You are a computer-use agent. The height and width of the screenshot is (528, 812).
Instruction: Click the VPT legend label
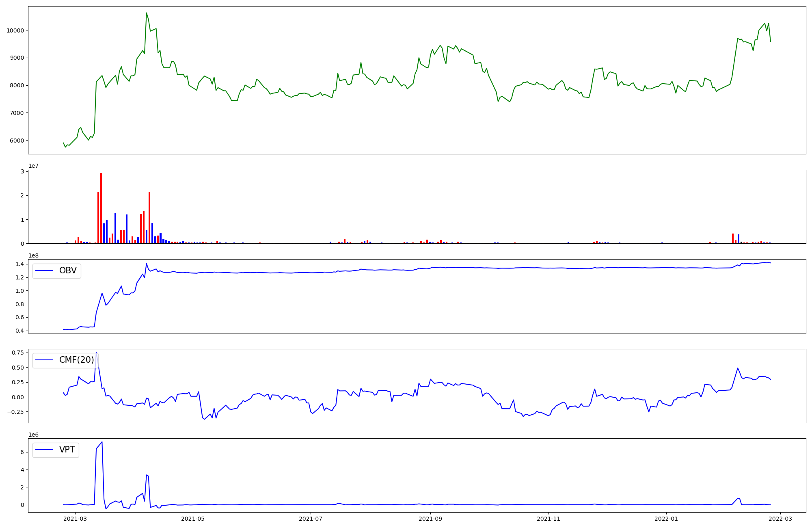coord(67,450)
